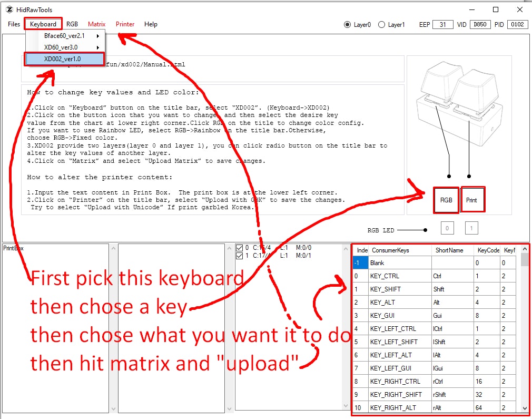
Task: Open the Files menu
Action: coord(14,24)
